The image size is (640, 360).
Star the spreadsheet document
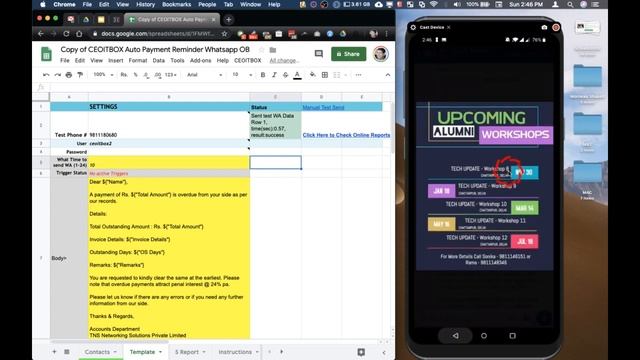click(x=262, y=50)
